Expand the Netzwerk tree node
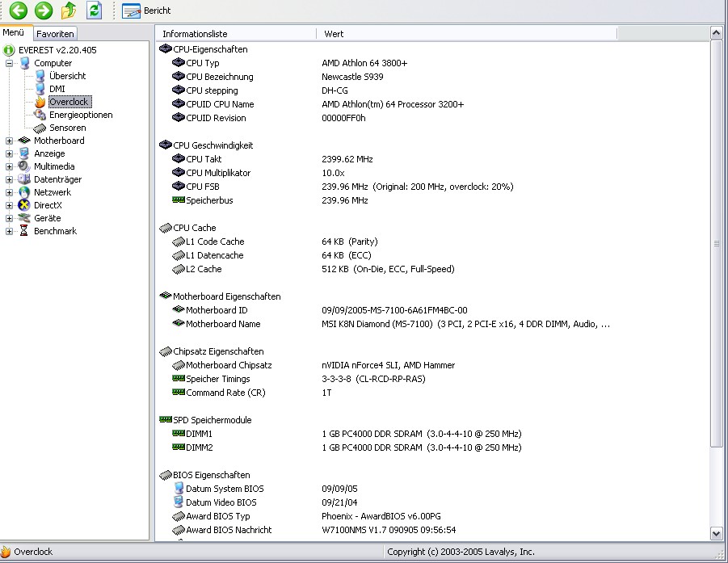The height and width of the screenshot is (563, 728). pos(9,192)
